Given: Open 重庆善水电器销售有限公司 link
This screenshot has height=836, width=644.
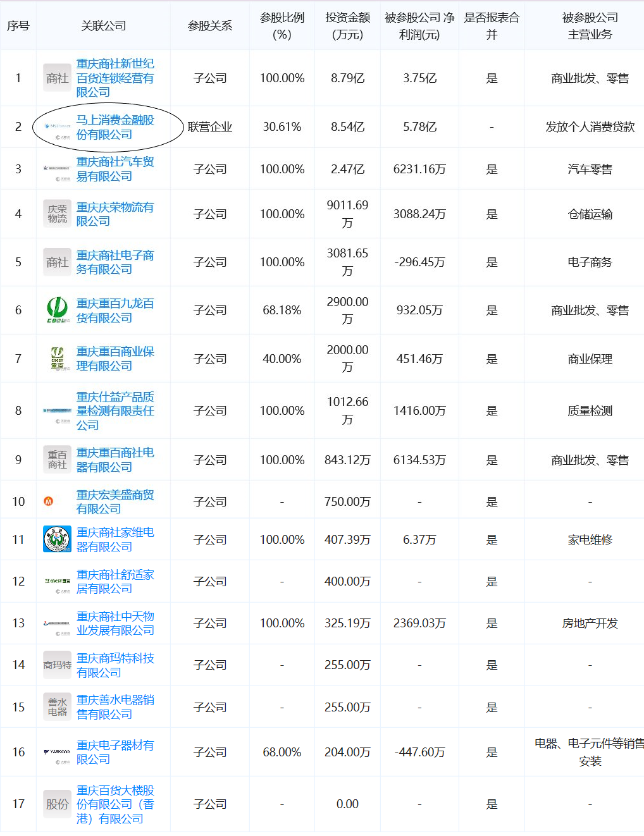Looking at the screenshot, I should (115, 707).
